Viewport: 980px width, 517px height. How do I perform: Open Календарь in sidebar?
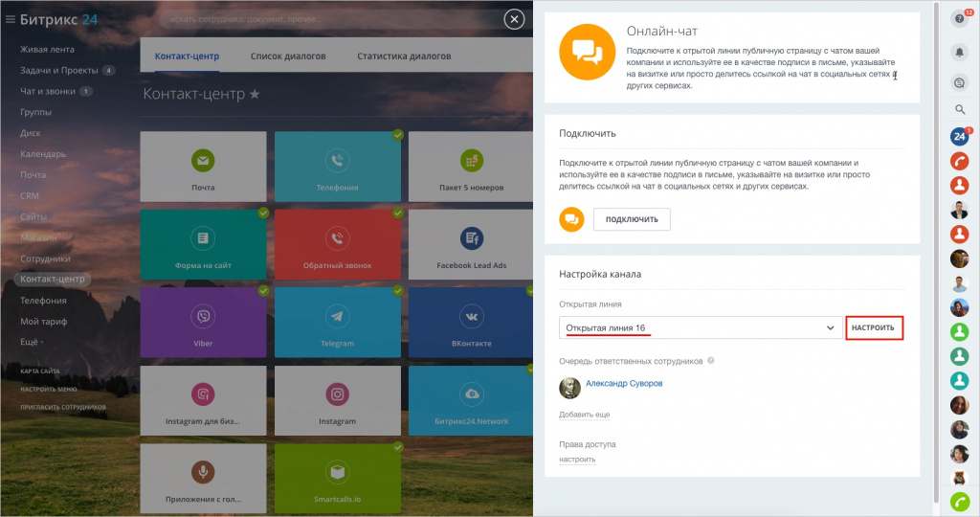pyautogui.click(x=42, y=154)
